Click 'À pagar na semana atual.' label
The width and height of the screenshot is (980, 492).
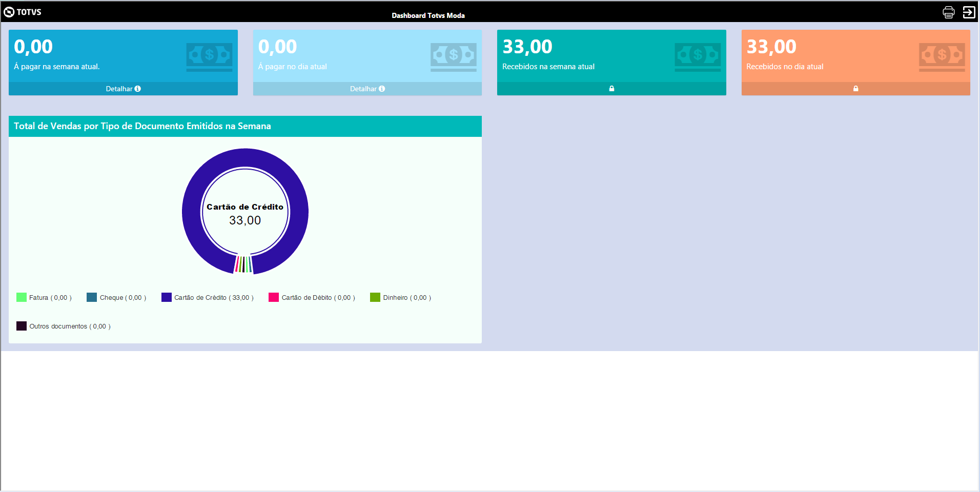pos(57,67)
